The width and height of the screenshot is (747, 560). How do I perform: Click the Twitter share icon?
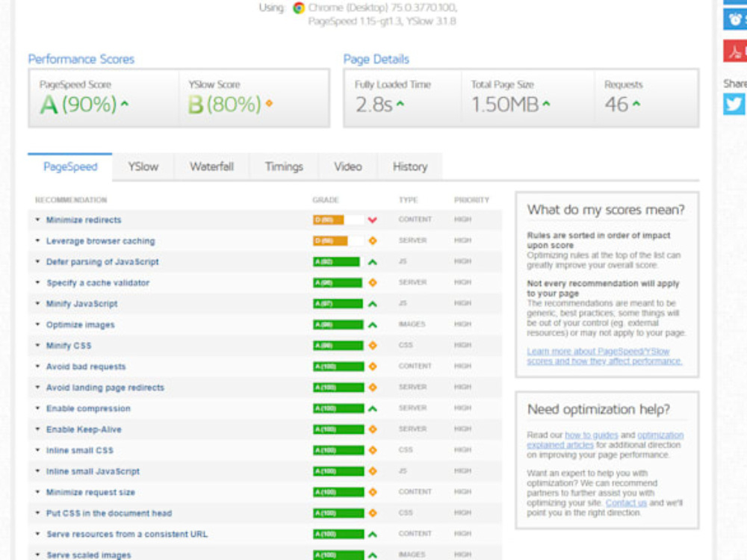click(734, 104)
